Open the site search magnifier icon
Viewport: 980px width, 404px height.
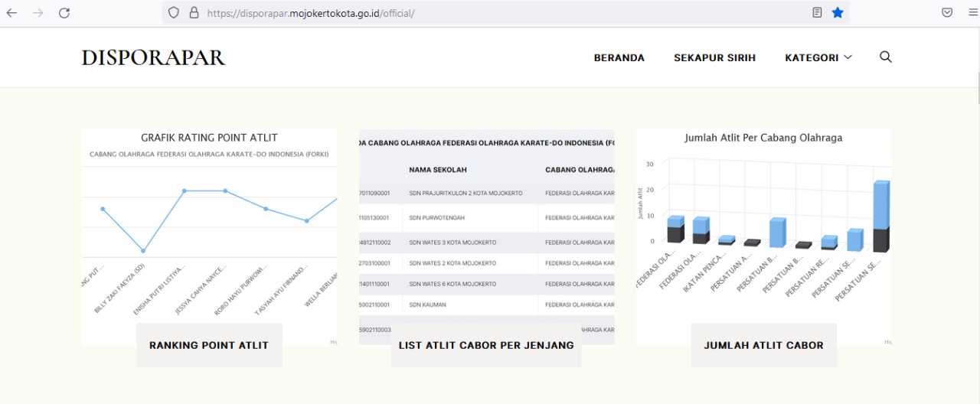click(x=886, y=57)
